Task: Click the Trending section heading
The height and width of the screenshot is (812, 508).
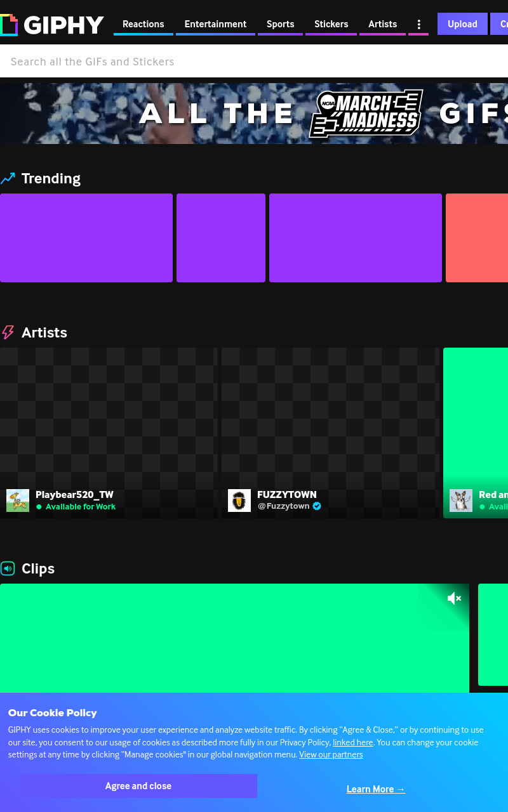Action: point(51,178)
